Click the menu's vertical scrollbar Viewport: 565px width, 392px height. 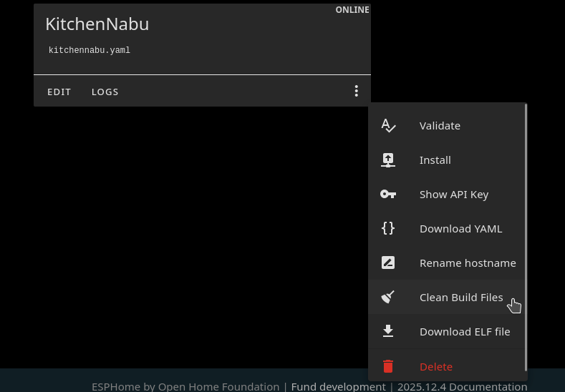[526, 236]
